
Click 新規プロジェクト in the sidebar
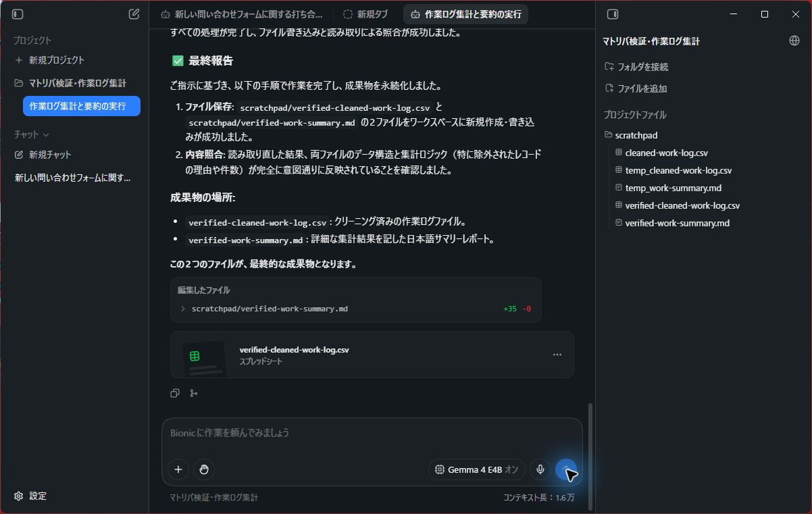point(50,60)
